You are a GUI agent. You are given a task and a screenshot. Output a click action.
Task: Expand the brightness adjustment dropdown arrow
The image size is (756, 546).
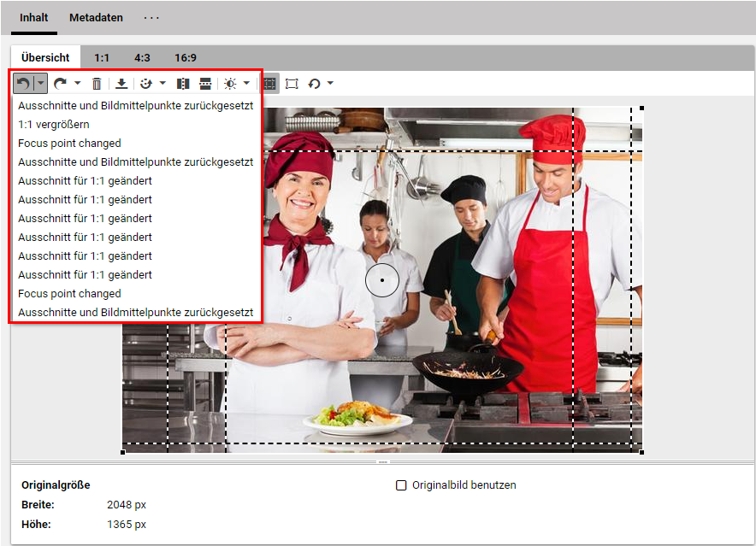click(x=247, y=84)
